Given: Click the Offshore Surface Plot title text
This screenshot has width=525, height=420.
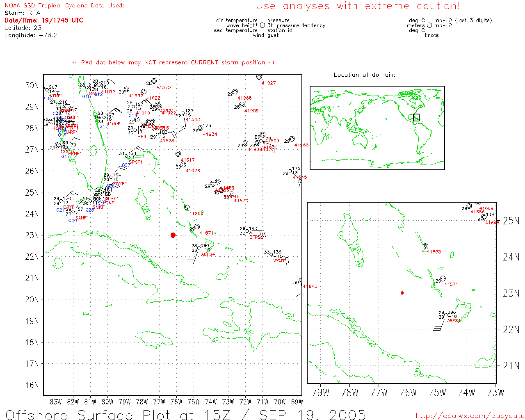Looking at the screenshot, I should [185, 415].
